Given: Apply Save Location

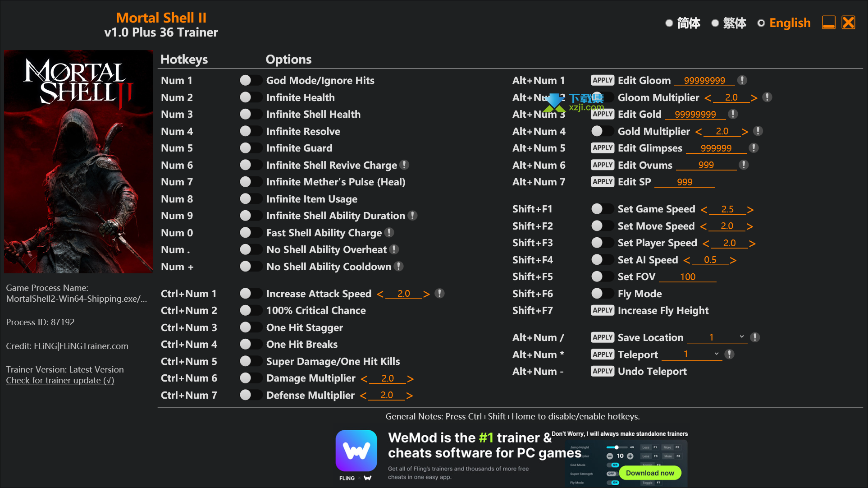Looking at the screenshot, I should point(603,337).
